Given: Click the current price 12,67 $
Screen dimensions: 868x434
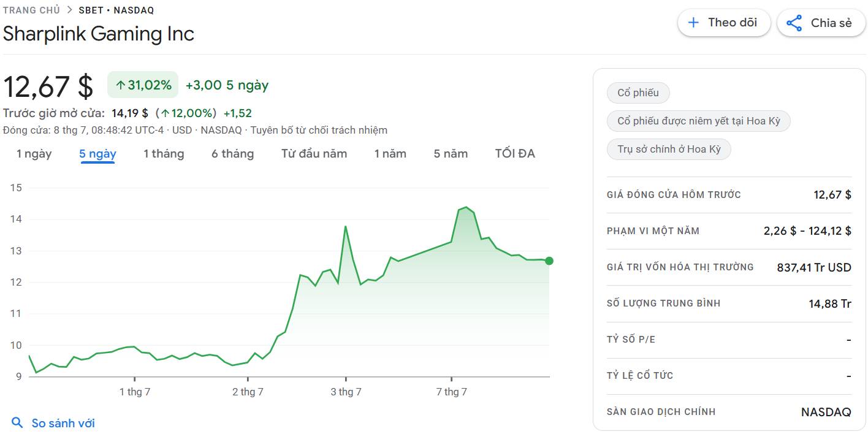Looking at the screenshot, I should click(x=48, y=86).
